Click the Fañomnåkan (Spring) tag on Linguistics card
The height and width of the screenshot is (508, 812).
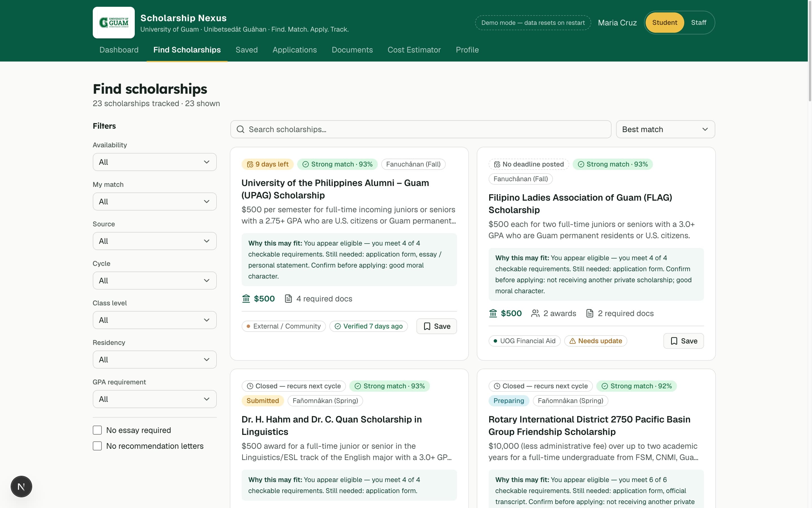click(325, 401)
